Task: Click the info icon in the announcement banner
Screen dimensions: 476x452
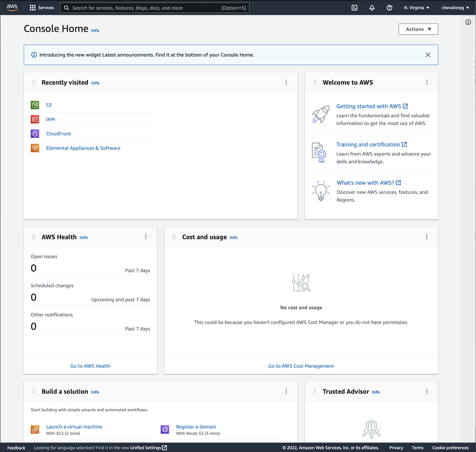Action: (34, 55)
